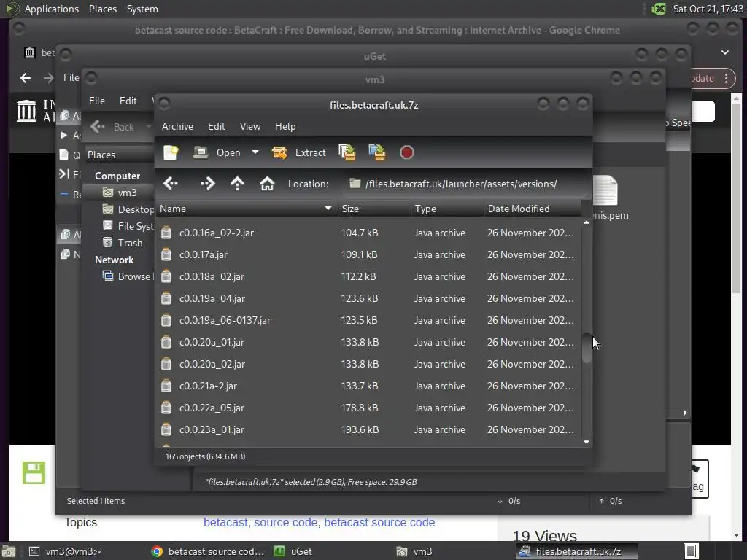747x560 pixels.
Task: Select file c0.0.16a_02-2.jar
Action: pyautogui.click(x=368, y=233)
